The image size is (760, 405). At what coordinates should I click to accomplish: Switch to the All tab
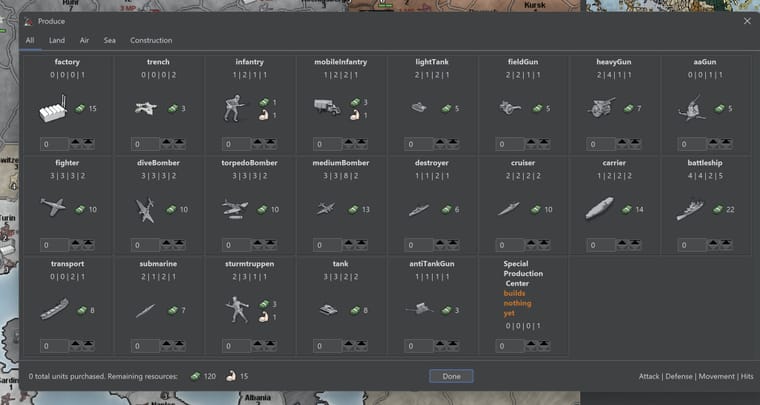[30, 41]
